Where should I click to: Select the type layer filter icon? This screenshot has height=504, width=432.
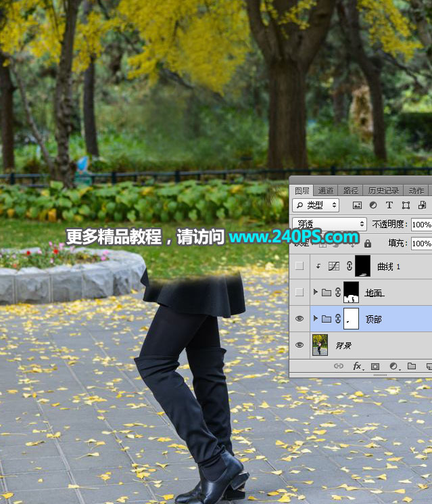point(389,205)
